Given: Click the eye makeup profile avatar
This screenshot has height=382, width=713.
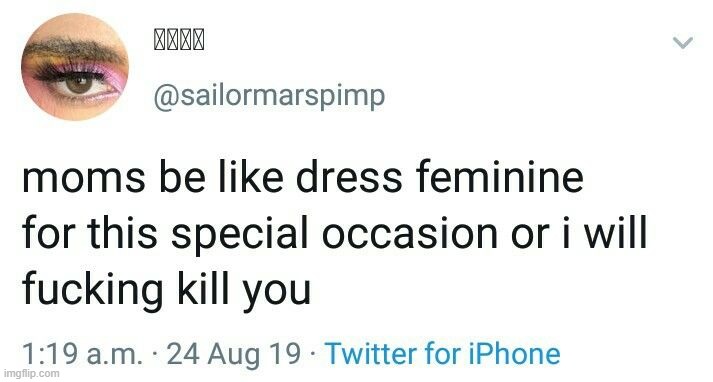Looking at the screenshot, I should click(75, 67).
